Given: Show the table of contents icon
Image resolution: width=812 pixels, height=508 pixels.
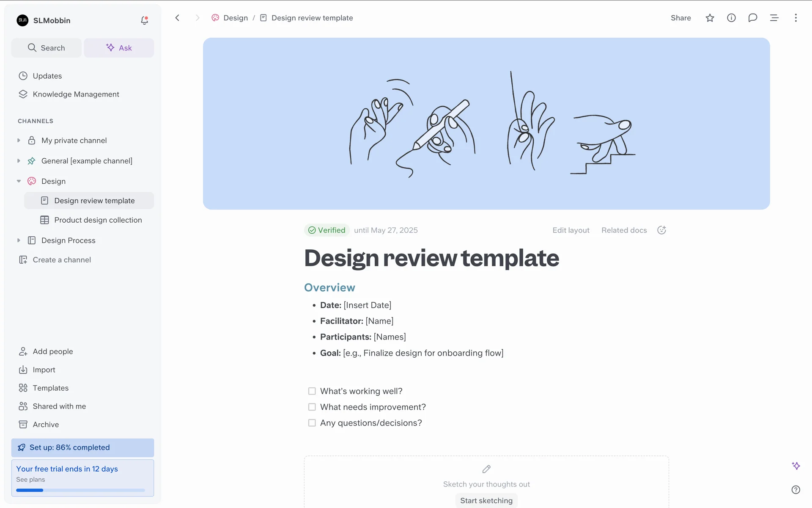Looking at the screenshot, I should pyautogui.click(x=774, y=18).
